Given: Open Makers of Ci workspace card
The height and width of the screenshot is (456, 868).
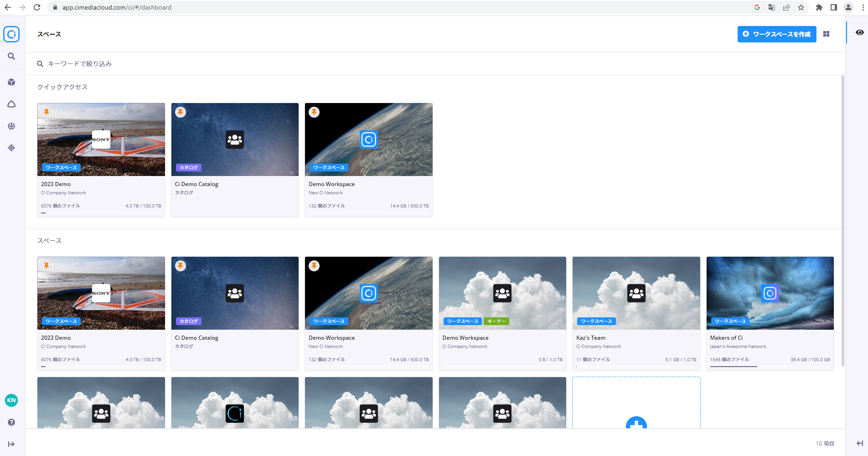Looking at the screenshot, I should pyautogui.click(x=770, y=314).
